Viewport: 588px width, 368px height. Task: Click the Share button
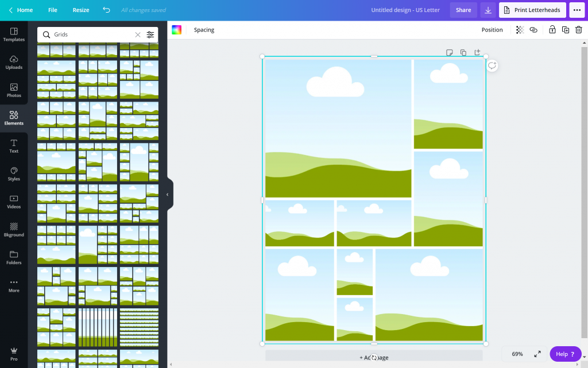tap(463, 10)
